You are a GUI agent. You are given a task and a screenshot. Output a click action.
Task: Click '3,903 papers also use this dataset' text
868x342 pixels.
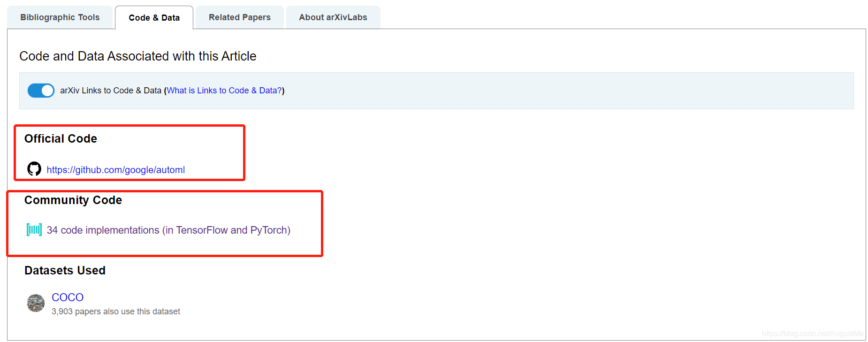coord(116,312)
